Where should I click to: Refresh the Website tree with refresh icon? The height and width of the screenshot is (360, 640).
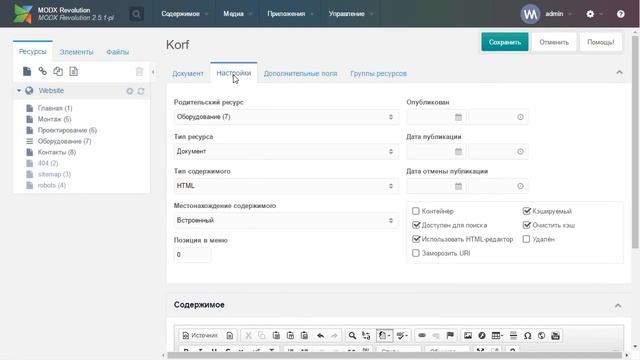pyautogui.click(x=141, y=91)
